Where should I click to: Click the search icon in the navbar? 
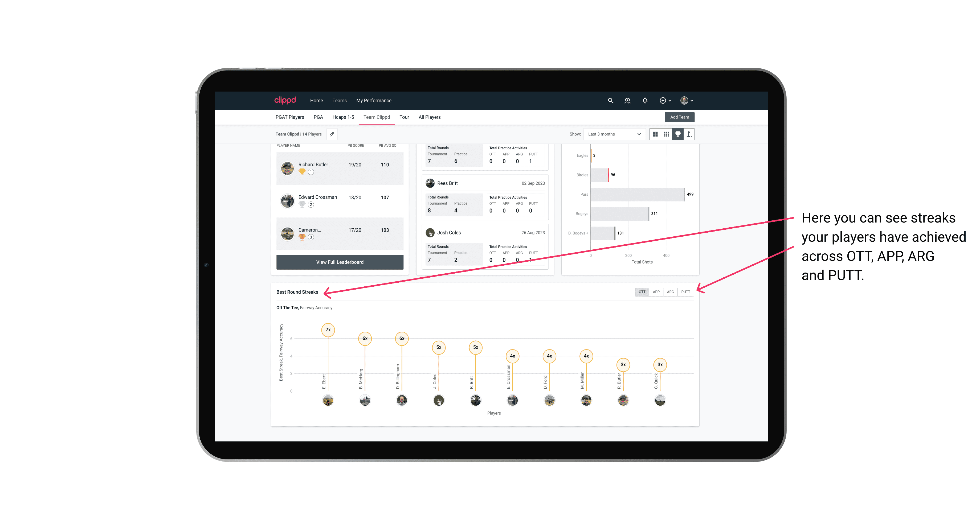(610, 101)
